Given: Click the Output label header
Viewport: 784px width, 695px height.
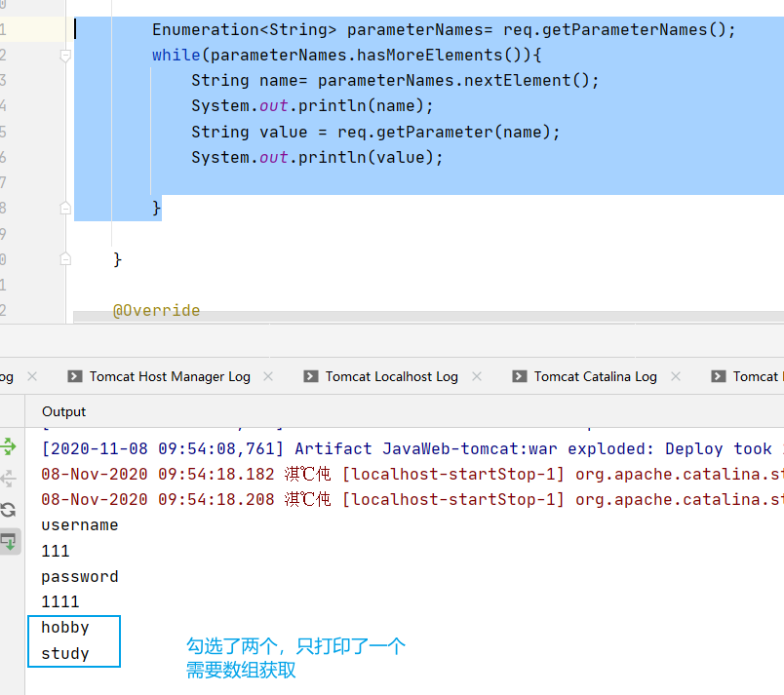Looking at the screenshot, I should (64, 411).
